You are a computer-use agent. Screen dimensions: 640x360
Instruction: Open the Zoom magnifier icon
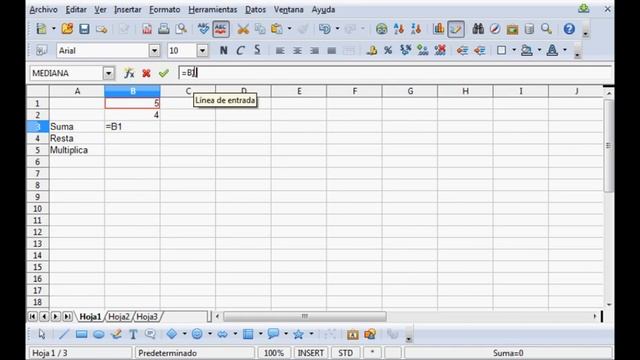[x=547, y=29]
